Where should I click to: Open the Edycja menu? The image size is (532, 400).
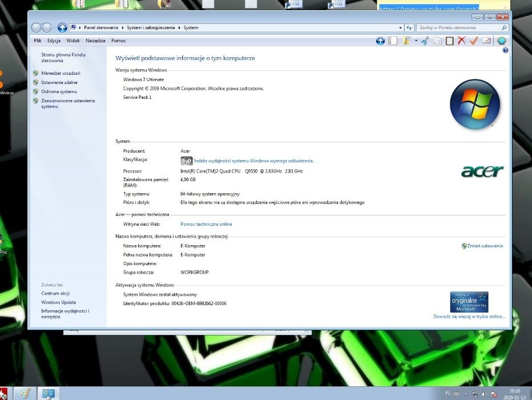[54, 41]
